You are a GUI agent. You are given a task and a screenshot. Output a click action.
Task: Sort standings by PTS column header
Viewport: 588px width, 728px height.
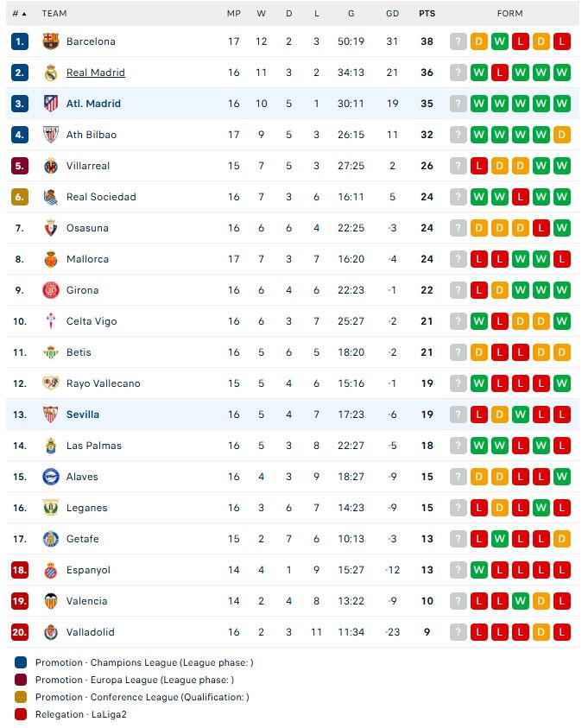(427, 14)
